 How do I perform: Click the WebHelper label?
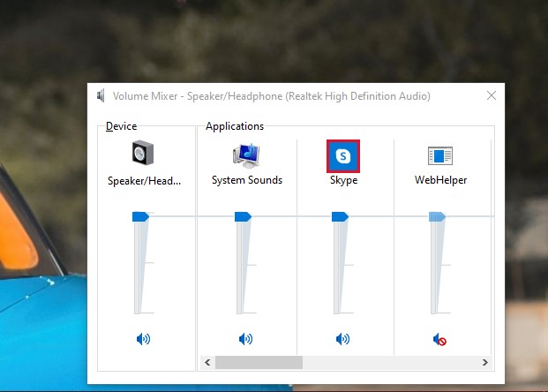(x=440, y=180)
